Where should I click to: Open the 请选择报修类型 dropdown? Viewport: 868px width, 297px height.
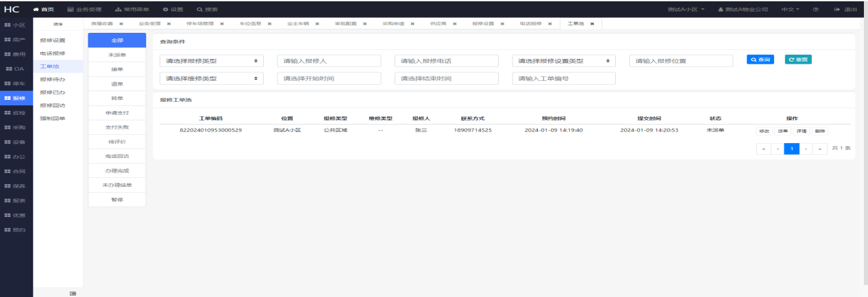[212, 61]
